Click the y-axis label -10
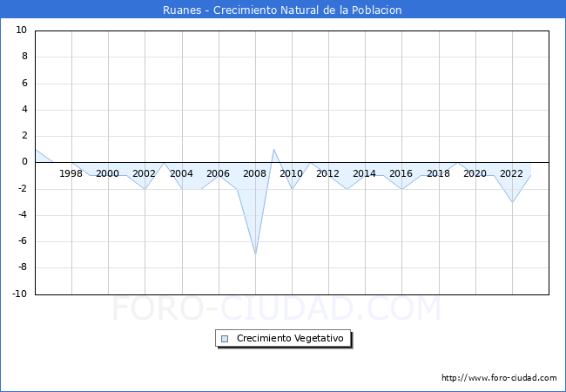Screen dimensions: 566x392 (20, 294)
